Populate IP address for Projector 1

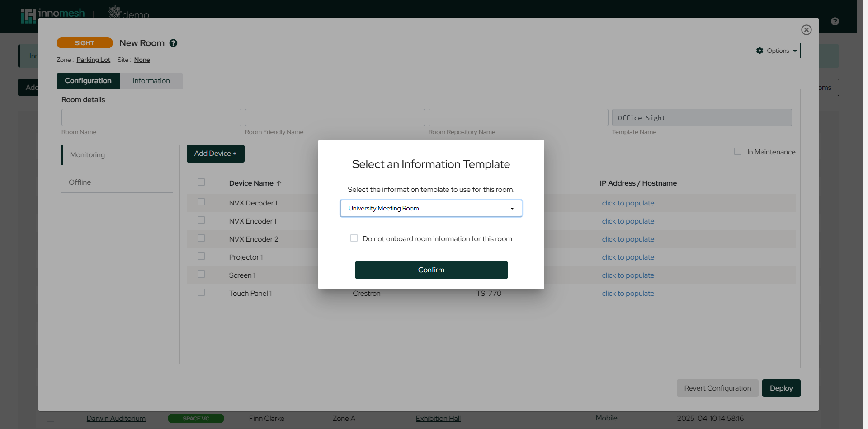pyautogui.click(x=628, y=257)
